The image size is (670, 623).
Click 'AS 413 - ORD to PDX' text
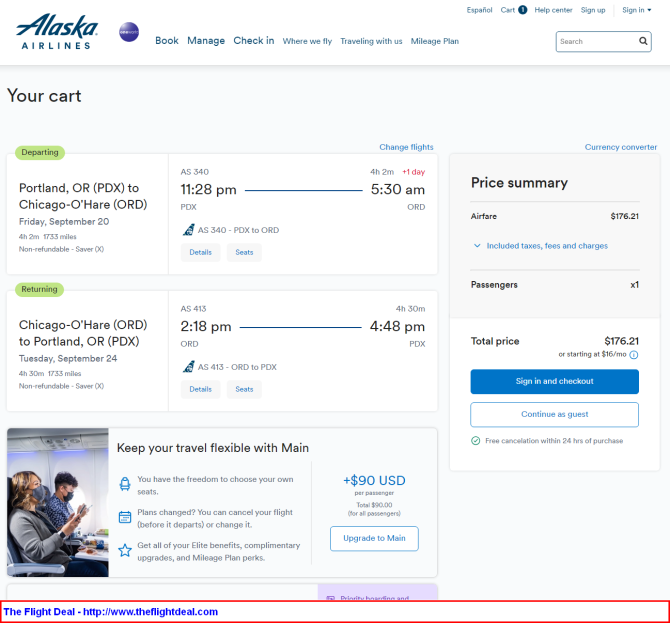237,367
